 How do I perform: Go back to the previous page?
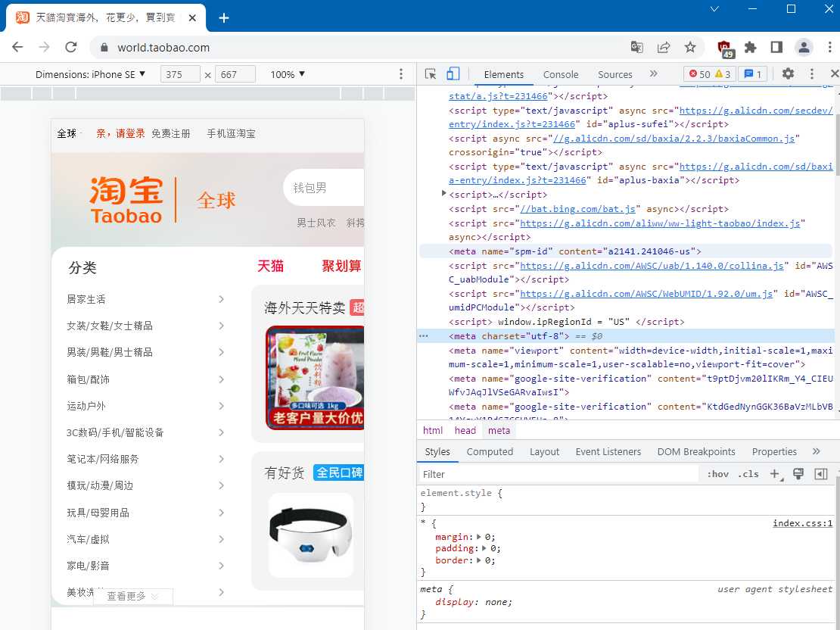pos(17,47)
